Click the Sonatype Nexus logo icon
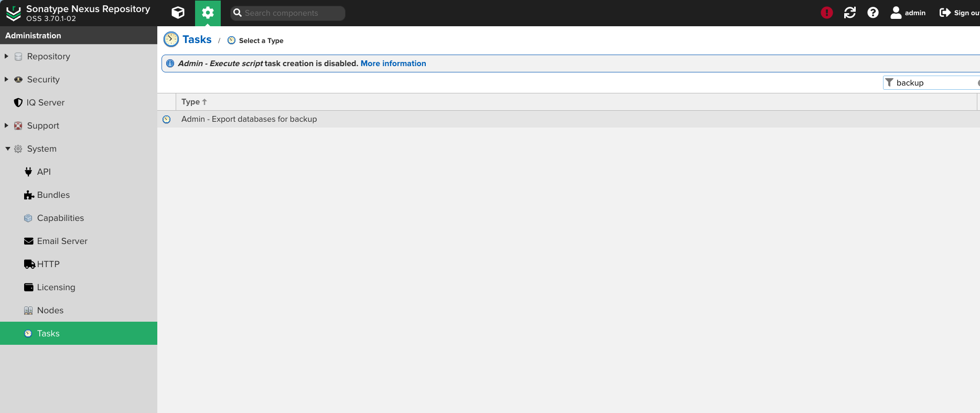Viewport: 980px width, 413px height. pyautogui.click(x=13, y=13)
